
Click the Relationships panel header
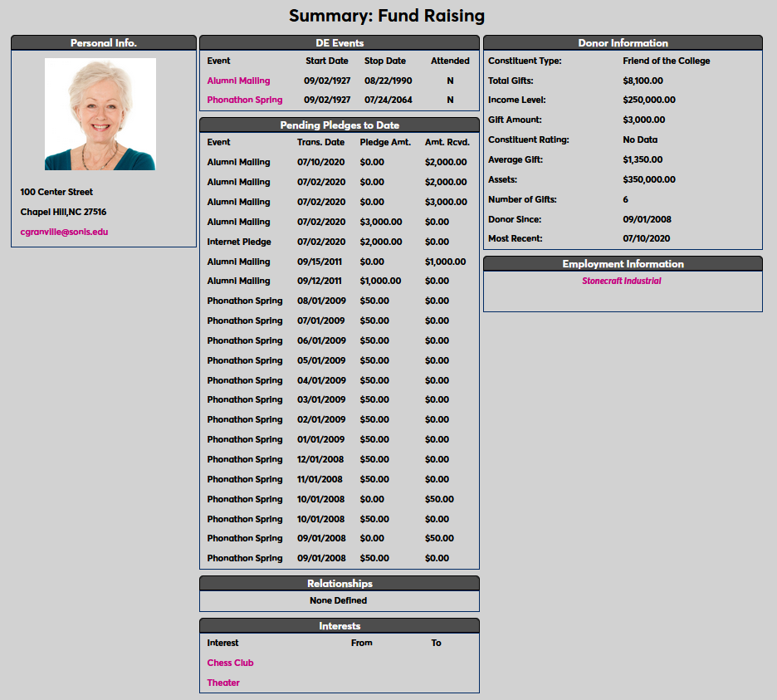[x=339, y=583]
